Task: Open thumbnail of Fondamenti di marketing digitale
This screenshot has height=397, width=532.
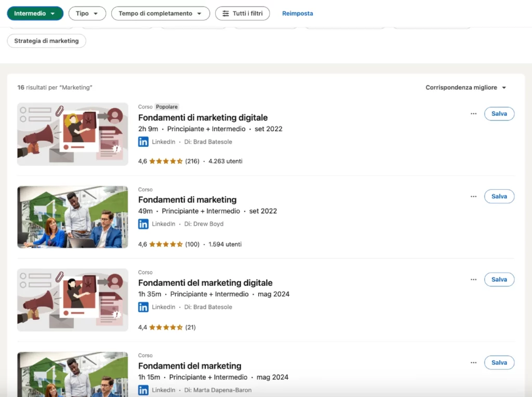Action: pyautogui.click(x=73, y=134)
